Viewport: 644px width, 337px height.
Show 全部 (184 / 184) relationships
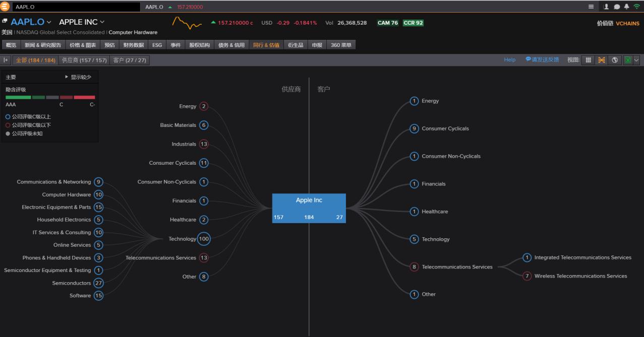35,60
